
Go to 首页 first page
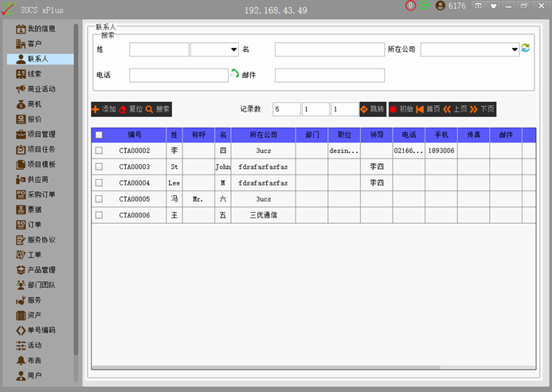(428, 109)
